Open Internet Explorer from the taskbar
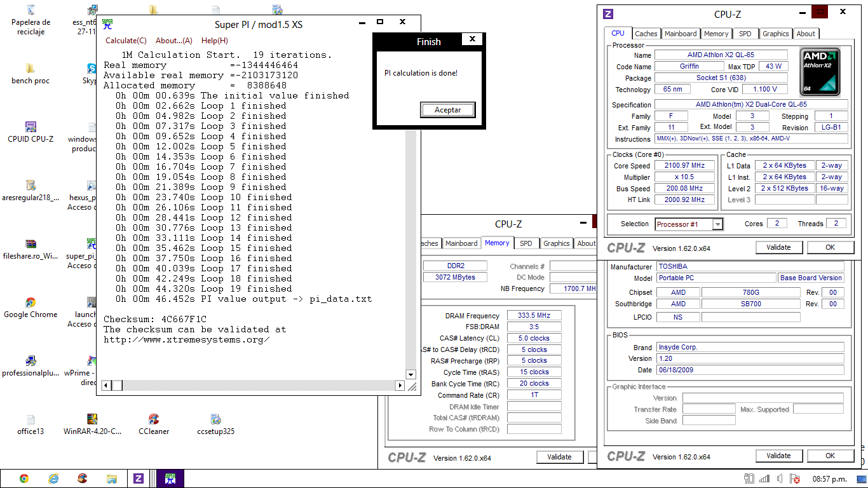Screen dimensions: 868x488 click(x=53, y=478)
